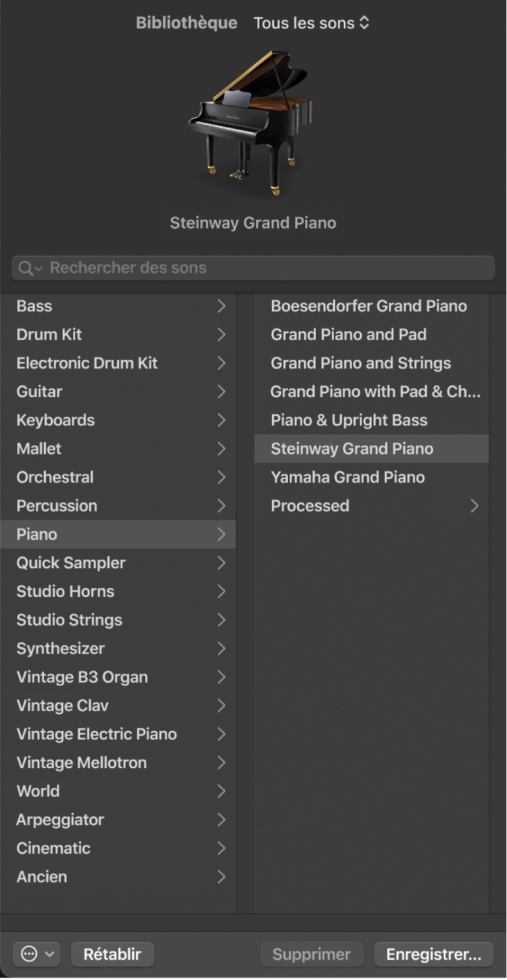This screenshot has width=507, height=980.
Task: Select the Cinematic category
Action: (53, 848)
